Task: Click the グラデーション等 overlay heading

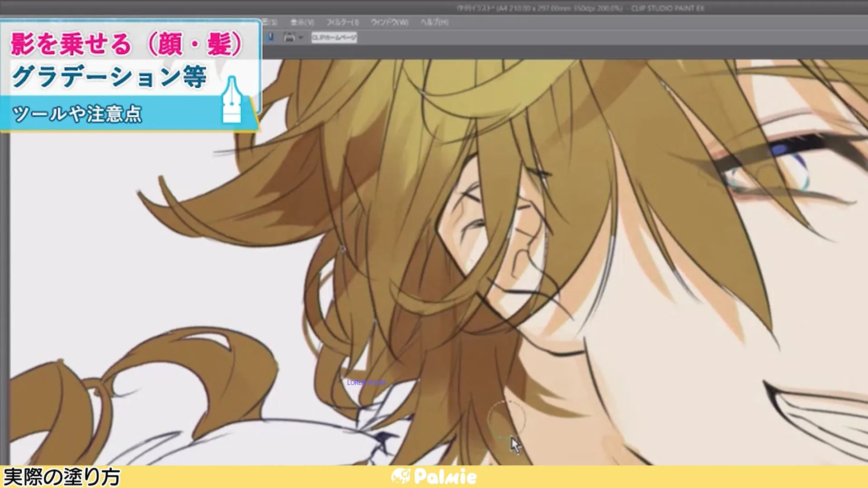Action: [108, 77]
